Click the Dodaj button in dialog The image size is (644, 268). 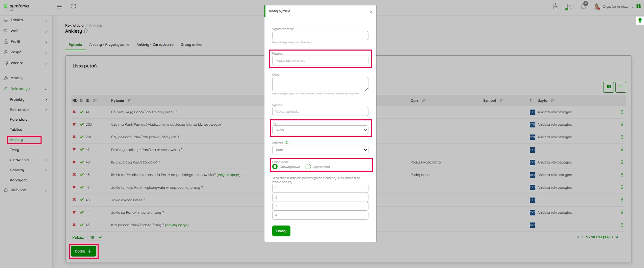pyautogui.click(x=281, y=231)
